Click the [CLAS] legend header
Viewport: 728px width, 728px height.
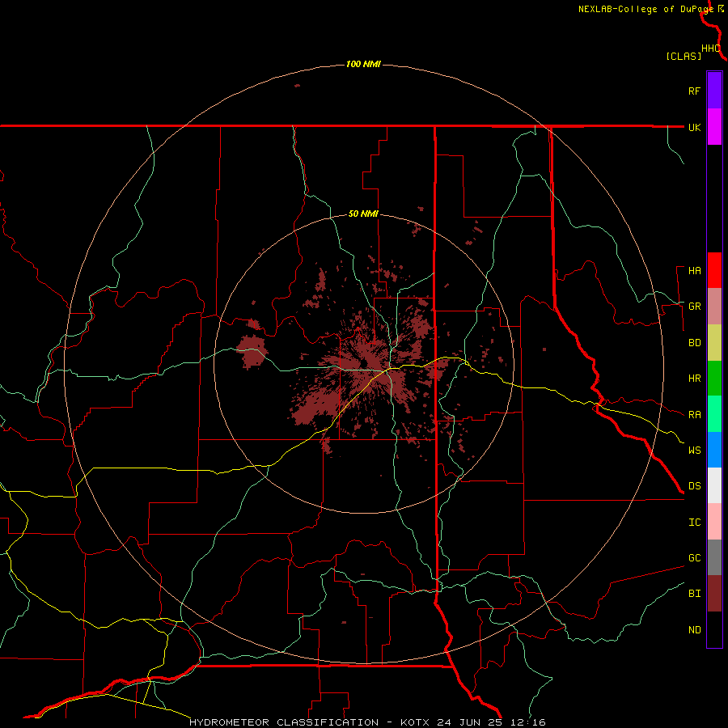pos(684,56)
